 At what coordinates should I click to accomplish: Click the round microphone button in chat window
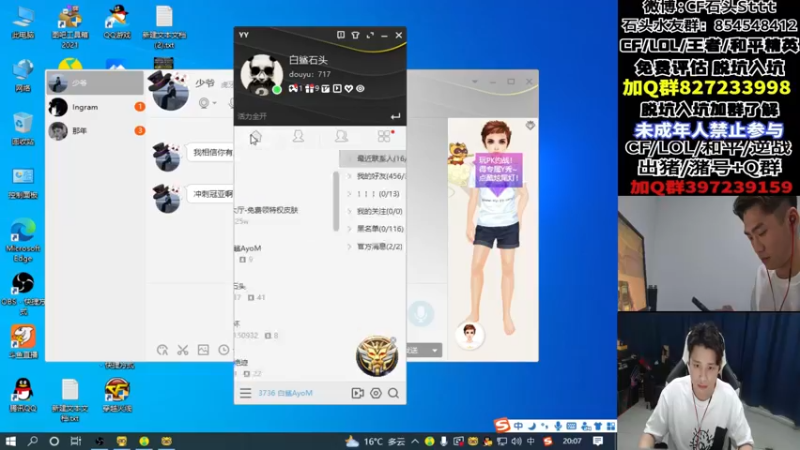point(421,313)
